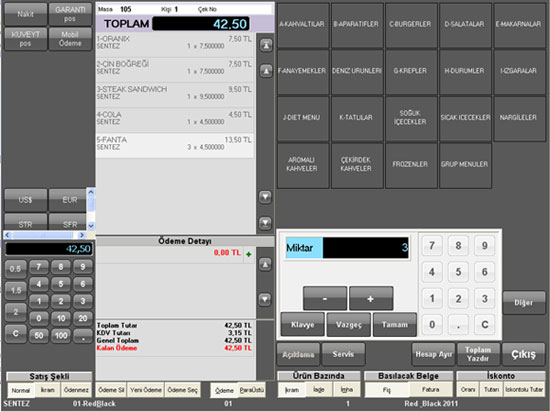Select Fatura under Basılacak Belge
550x412 pixels.
pyautogui.click(x=430, y=390)
